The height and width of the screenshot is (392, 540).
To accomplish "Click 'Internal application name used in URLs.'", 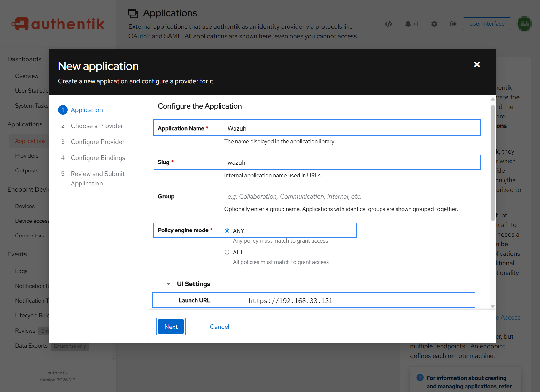I will pos(273,175).
